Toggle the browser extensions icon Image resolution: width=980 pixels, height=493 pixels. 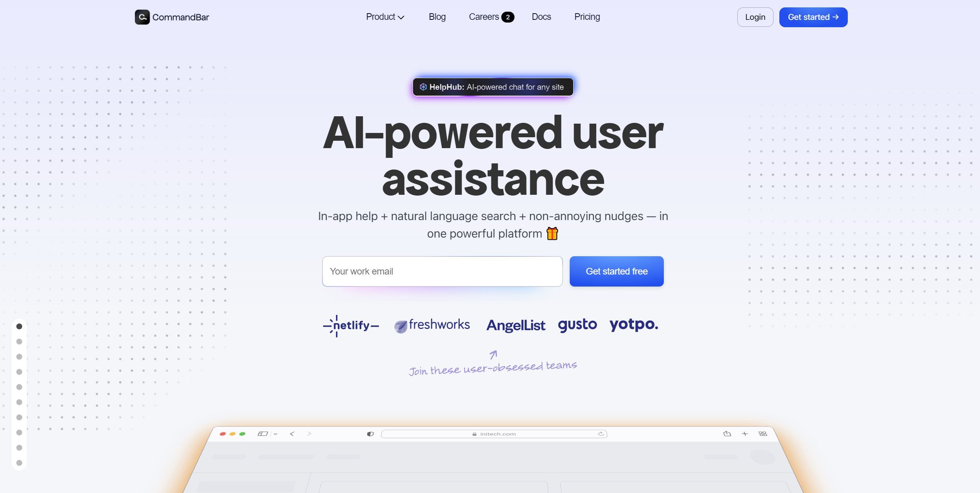pos(763,433)
